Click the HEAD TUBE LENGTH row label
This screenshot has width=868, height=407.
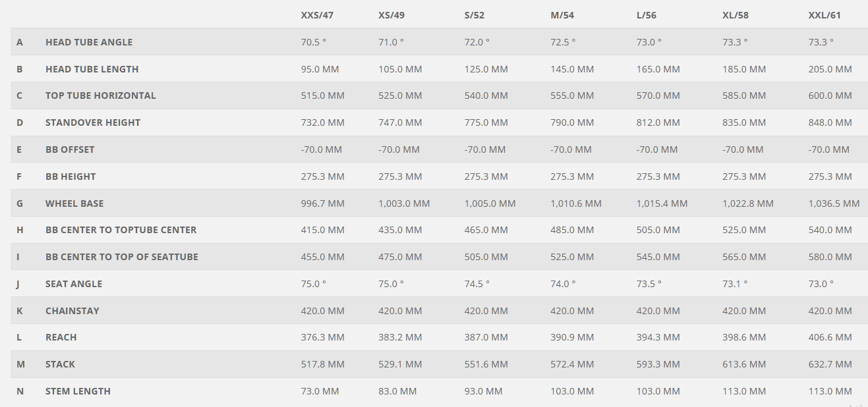pyautogui.click(x=92, y=69)
